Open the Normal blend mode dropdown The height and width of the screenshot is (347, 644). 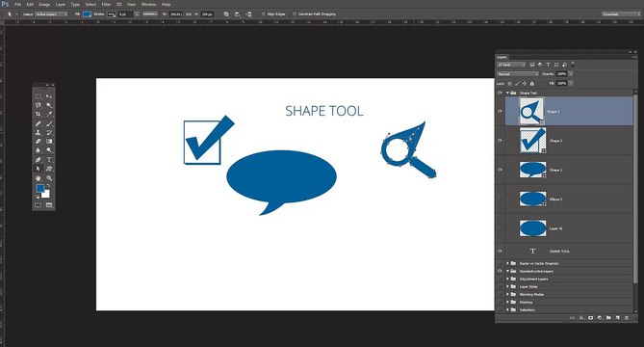click(x=518, y=74)
